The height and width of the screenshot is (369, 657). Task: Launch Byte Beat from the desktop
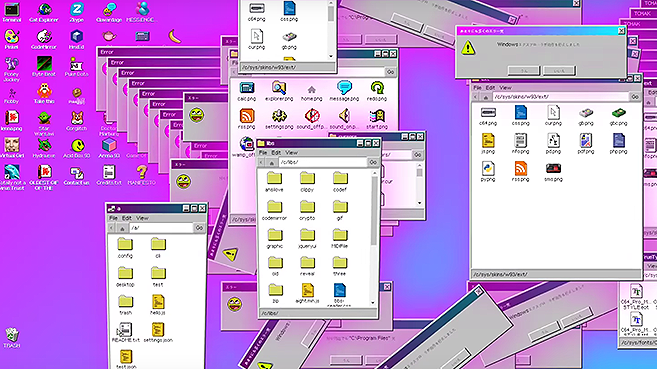tap(44, 67)
